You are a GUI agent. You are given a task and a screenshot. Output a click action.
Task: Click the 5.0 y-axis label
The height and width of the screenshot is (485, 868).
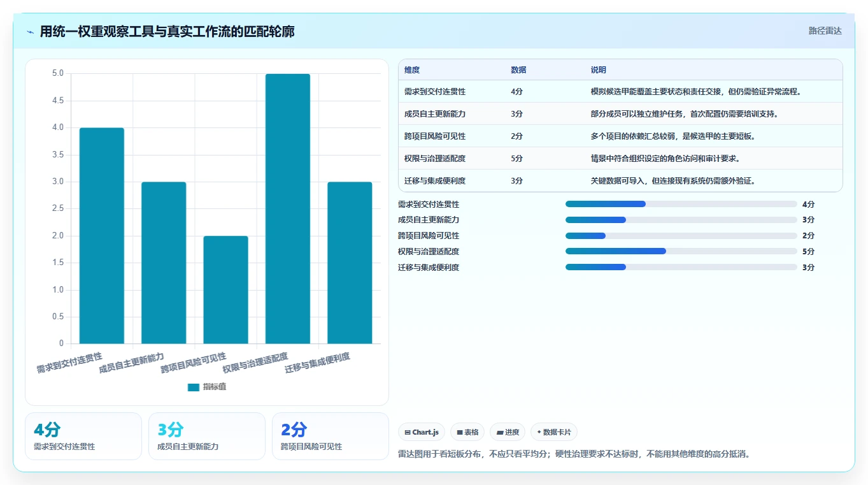click(58, 73)
